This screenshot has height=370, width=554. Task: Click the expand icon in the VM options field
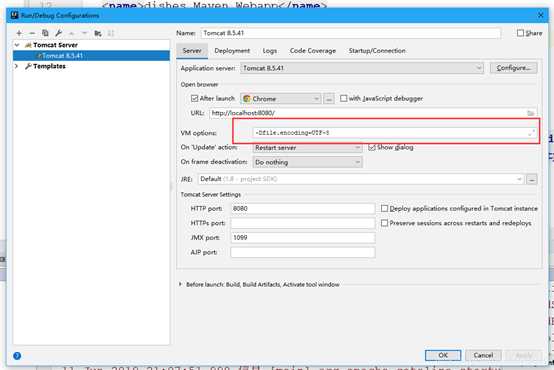pos(531,133)
